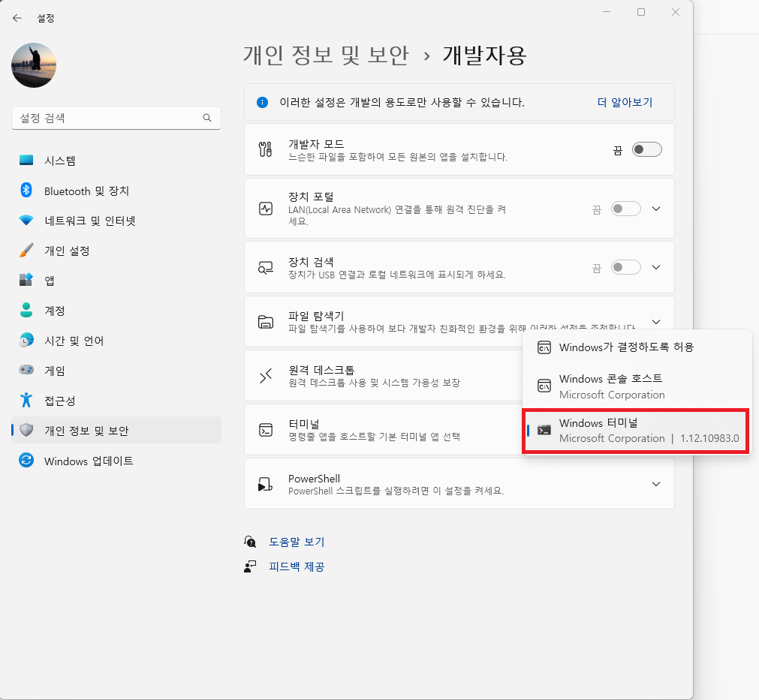Image resolution: width=759 pixels, height=700 pixels.
Task: Select 개인 정보 및 보안 sidebar item
Action: pos(116,430)
